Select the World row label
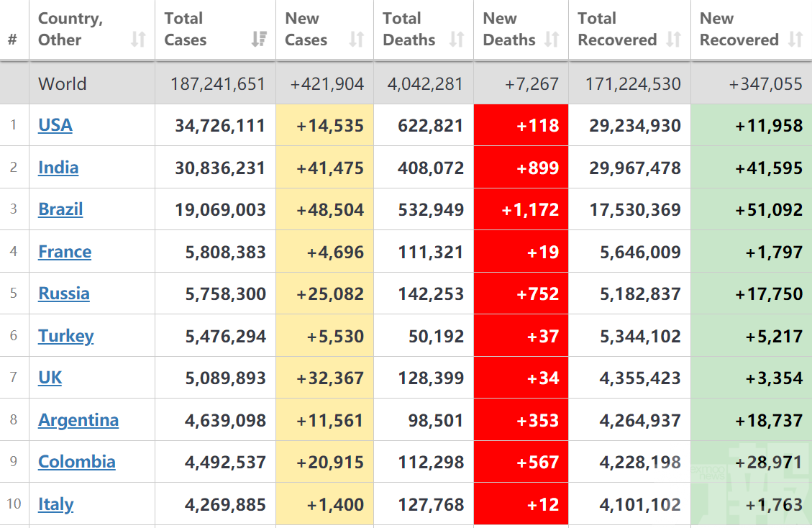This screenshot has width=812, height=528. [x=62, y=83]
